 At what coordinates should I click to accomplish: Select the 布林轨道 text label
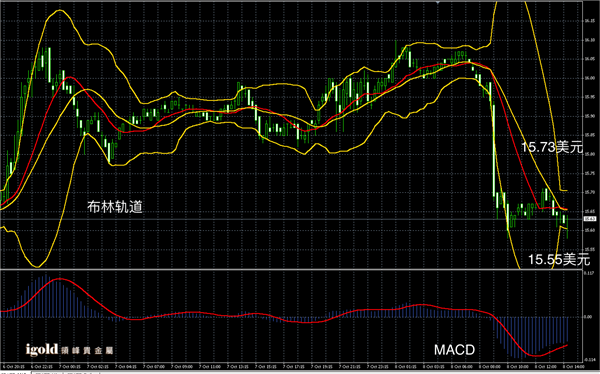tap(115, 207)
